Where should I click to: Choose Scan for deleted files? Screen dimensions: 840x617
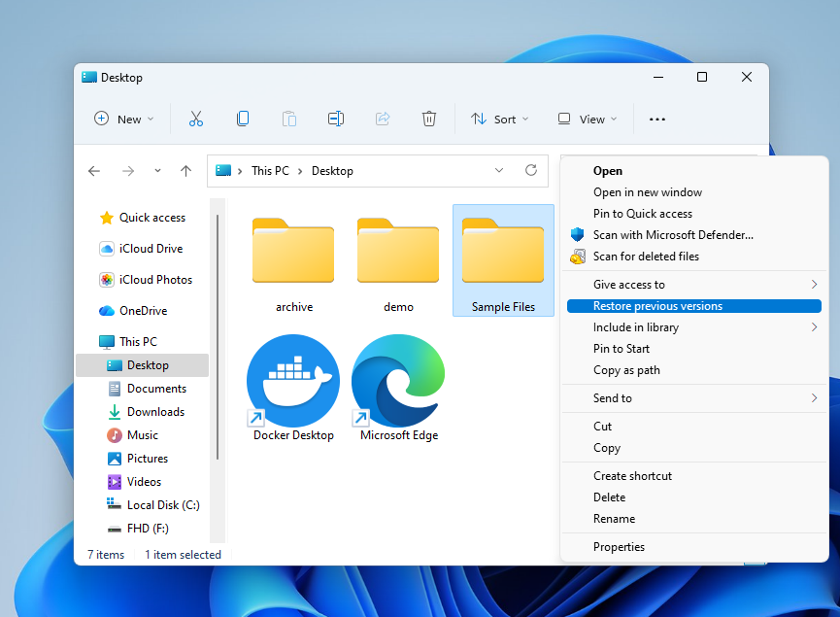(x=694, y=257)
